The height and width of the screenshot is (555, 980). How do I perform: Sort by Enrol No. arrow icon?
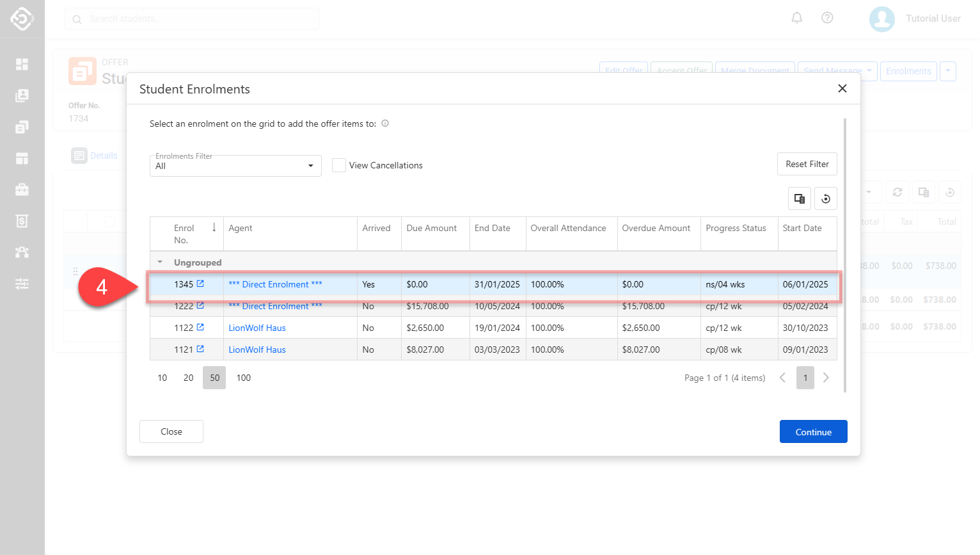coord(214,228)
